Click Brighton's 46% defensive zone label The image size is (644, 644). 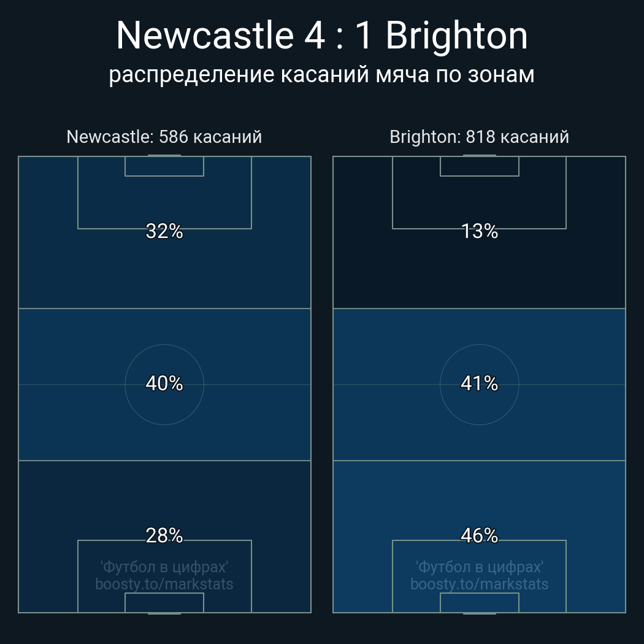(479, 535)
